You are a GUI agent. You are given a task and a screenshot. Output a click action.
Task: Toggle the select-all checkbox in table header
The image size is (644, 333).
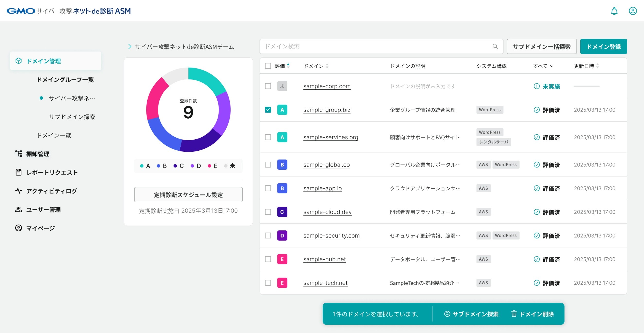(x=268, y=66)
